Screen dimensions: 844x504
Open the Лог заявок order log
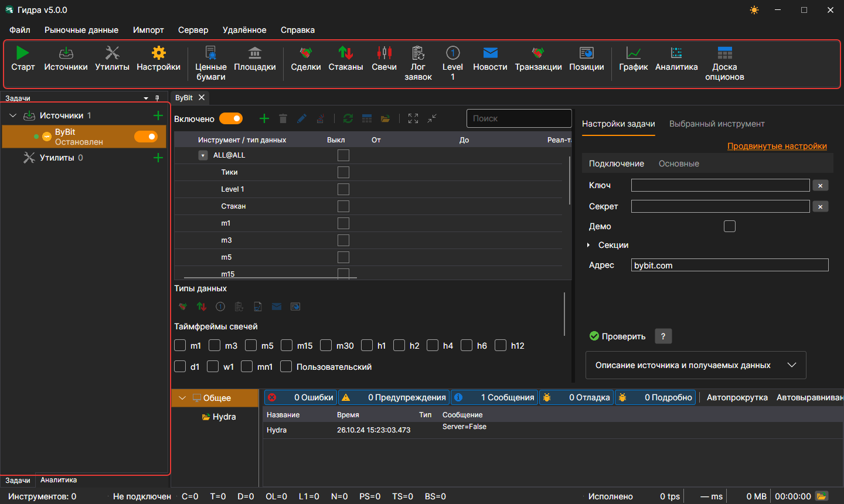(418, 63)
